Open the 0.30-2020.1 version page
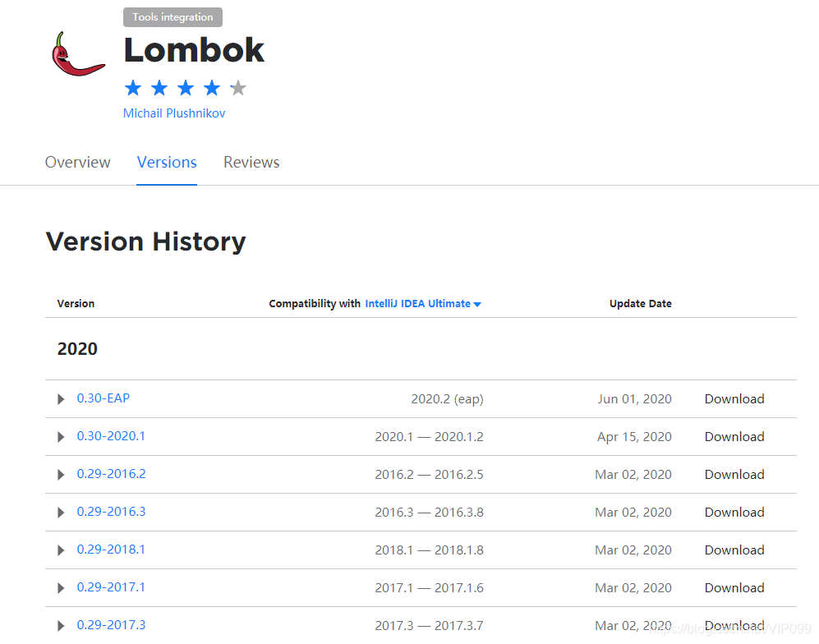The width and height of the screenshot is (819, 644). 111,436
